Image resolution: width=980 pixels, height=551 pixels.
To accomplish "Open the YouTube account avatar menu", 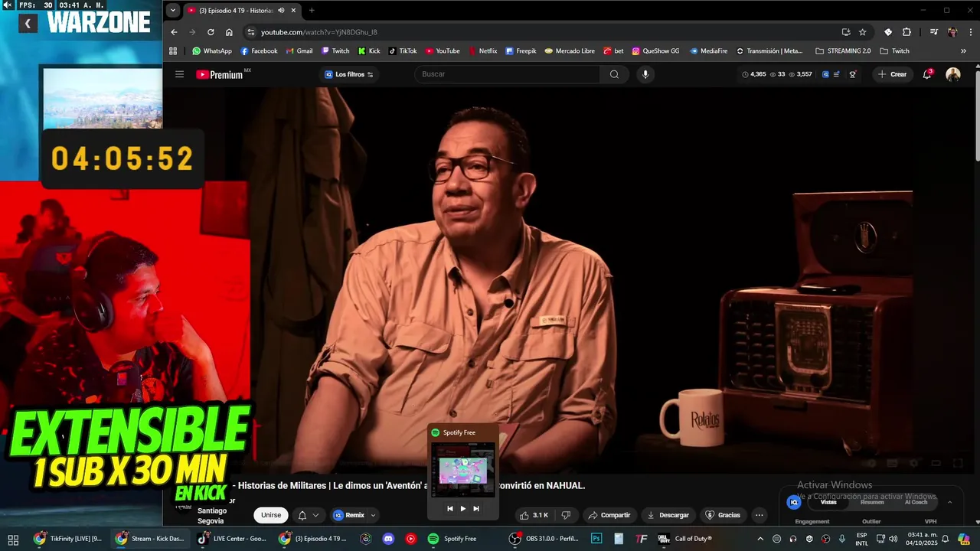I will tap(953, 74).
